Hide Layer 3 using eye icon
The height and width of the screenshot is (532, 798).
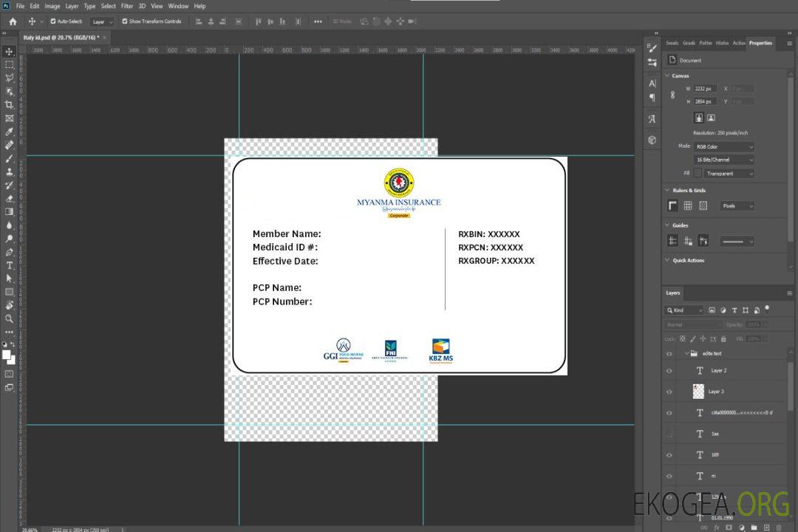(669, 392)
